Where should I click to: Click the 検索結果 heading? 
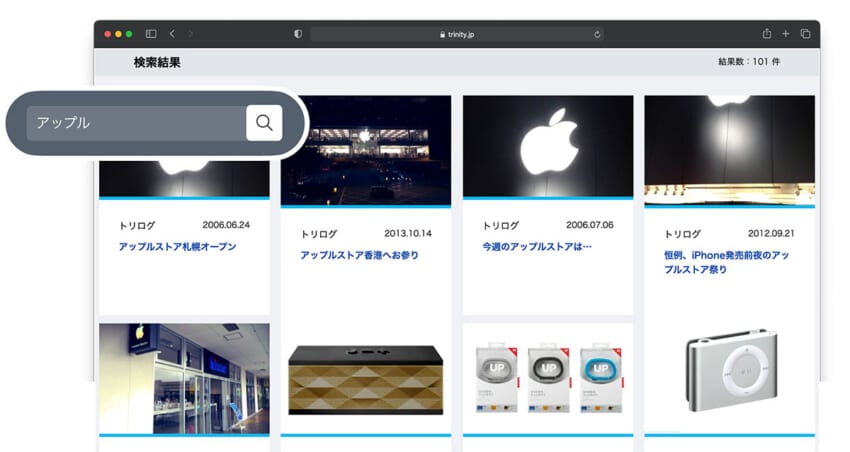pyautogui.click(x=157, y=62)
